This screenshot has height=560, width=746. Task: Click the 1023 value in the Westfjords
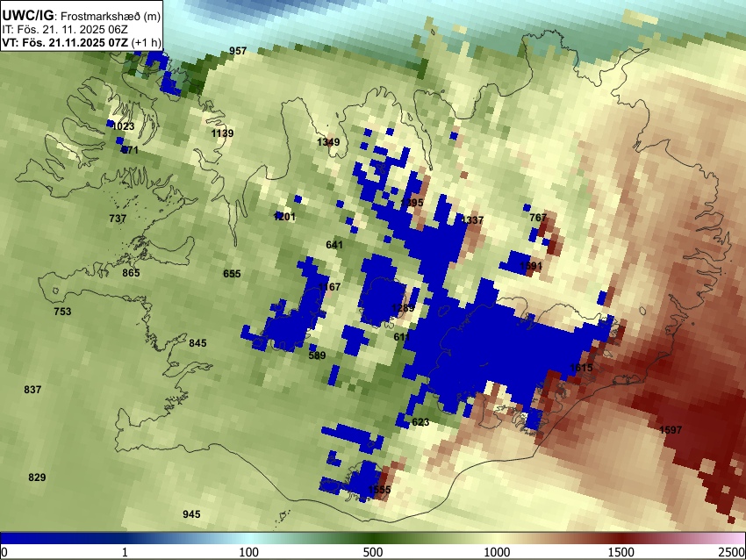point(123,126)
